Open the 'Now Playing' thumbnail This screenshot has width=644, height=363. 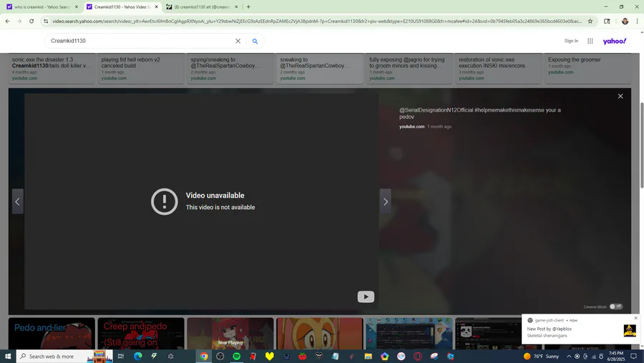tap(230, 334)
